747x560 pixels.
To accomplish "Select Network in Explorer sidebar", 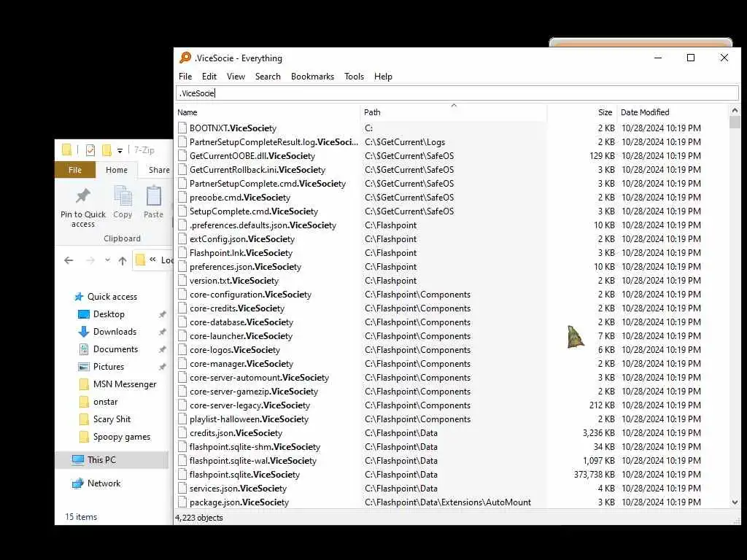I will pyautogui.click(x=104, y=483).
